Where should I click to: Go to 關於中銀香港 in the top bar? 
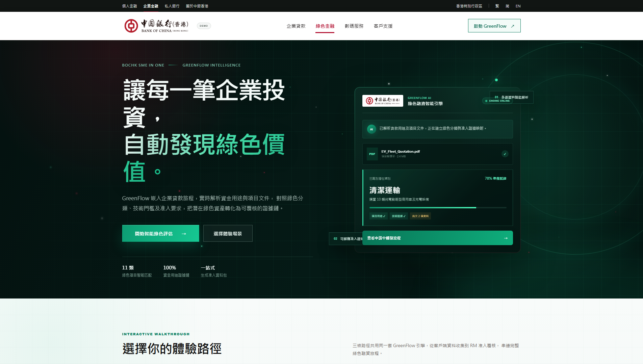pos(197,6)
